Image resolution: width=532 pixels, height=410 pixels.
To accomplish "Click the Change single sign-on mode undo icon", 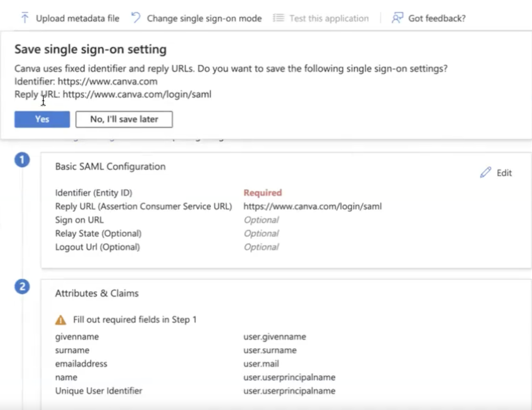I will point(136,18).
